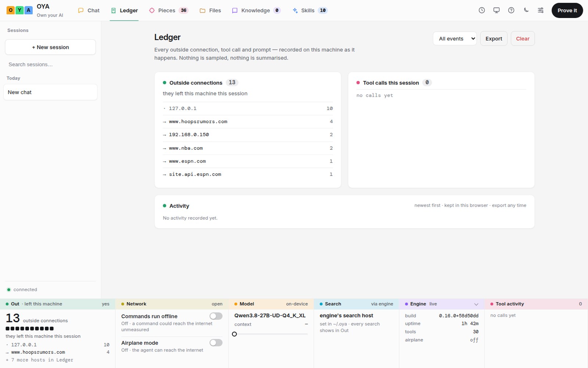Click the engine tools value 30
588x368 pixels.
(x=476, y=332)
